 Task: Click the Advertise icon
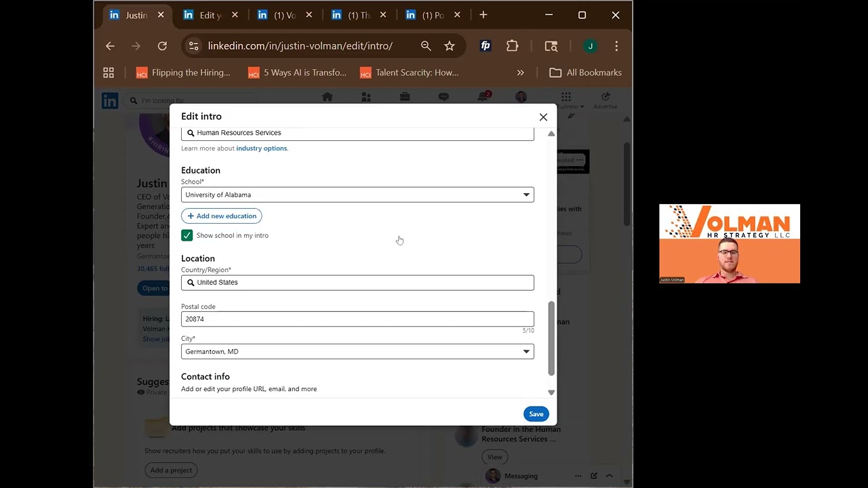pos(606,100)
